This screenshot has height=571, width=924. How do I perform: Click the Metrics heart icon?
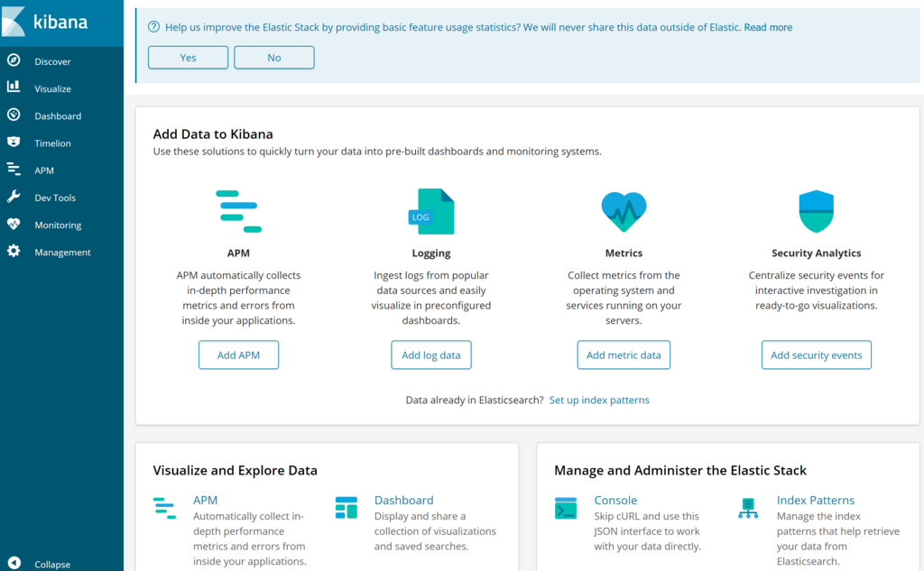coord(624,212)
